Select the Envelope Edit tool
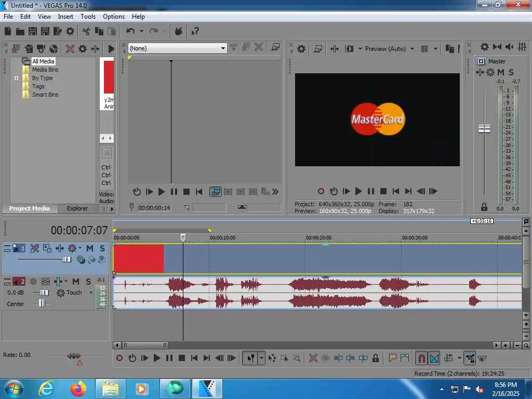The height and width of the screenshot is (399, 532). click(x=272, y=358)
